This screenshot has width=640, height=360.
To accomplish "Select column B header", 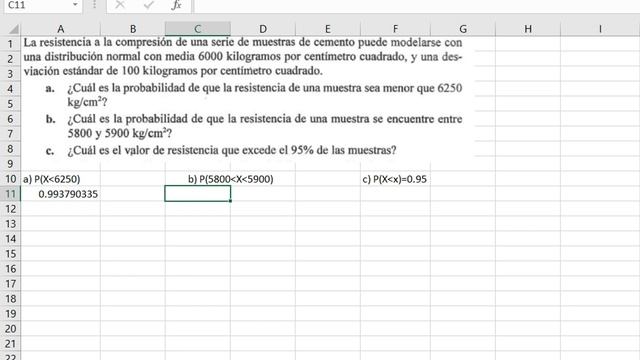I will click(133, 29).
